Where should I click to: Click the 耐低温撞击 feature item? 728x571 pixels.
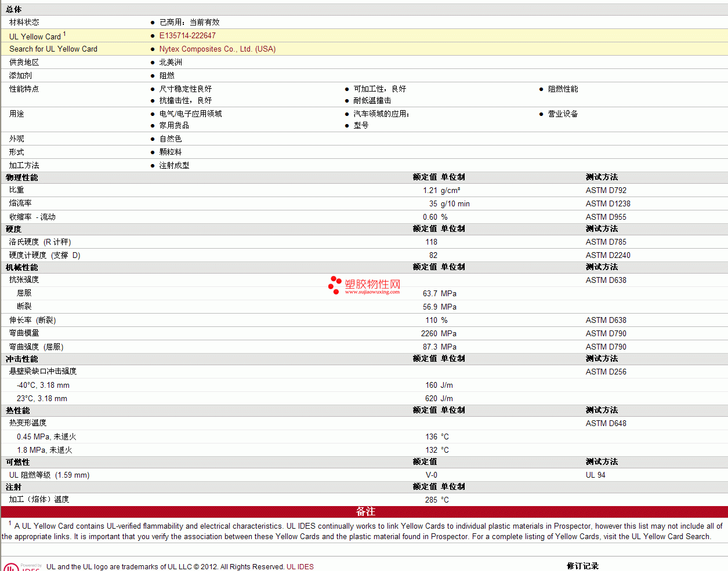click(x=372, y=100)
